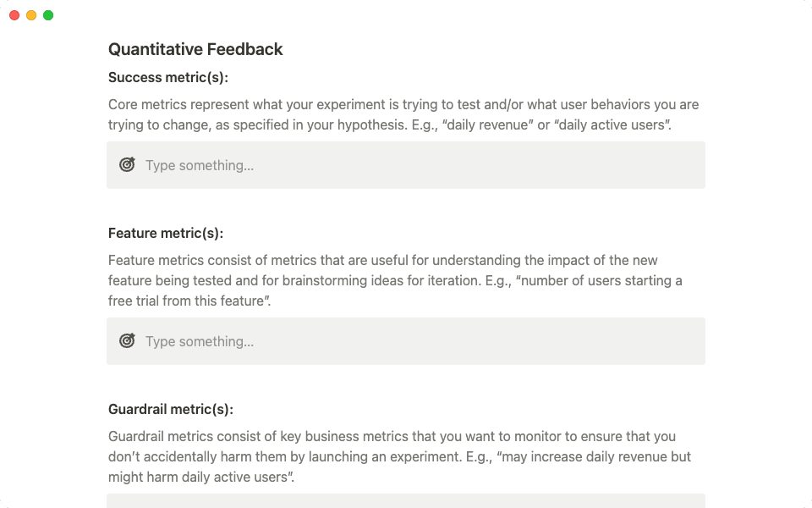This screenshot has height=508, width=812.
Task: Click the yellow minimize button in window corner
Action: click(30, 14)
